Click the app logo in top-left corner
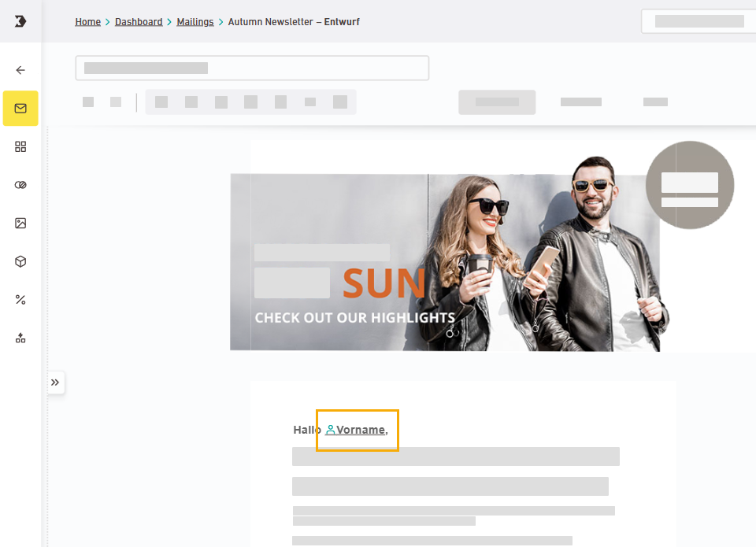Viewport: 756px width, 547px height. [x=20, y=21]
